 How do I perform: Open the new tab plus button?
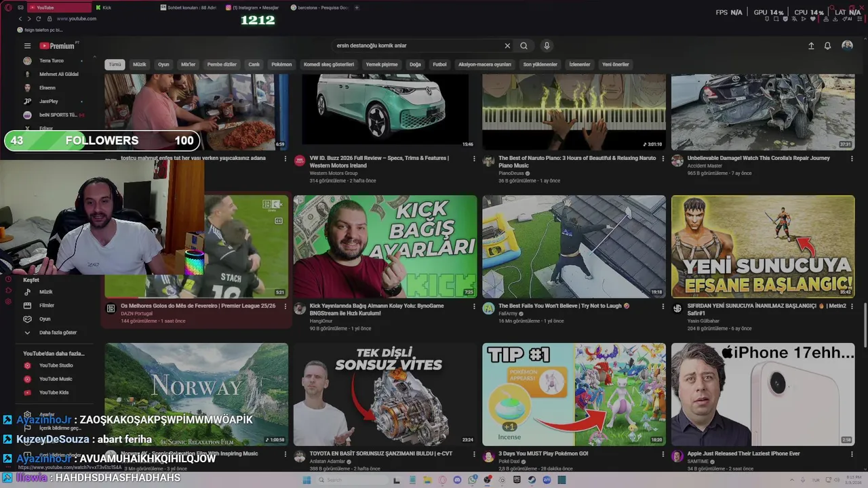[x=357, y=7]
